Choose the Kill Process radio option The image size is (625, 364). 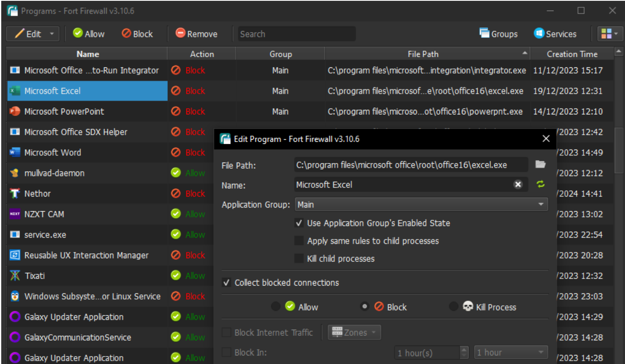pyautogui.click(x=453, y=307)
